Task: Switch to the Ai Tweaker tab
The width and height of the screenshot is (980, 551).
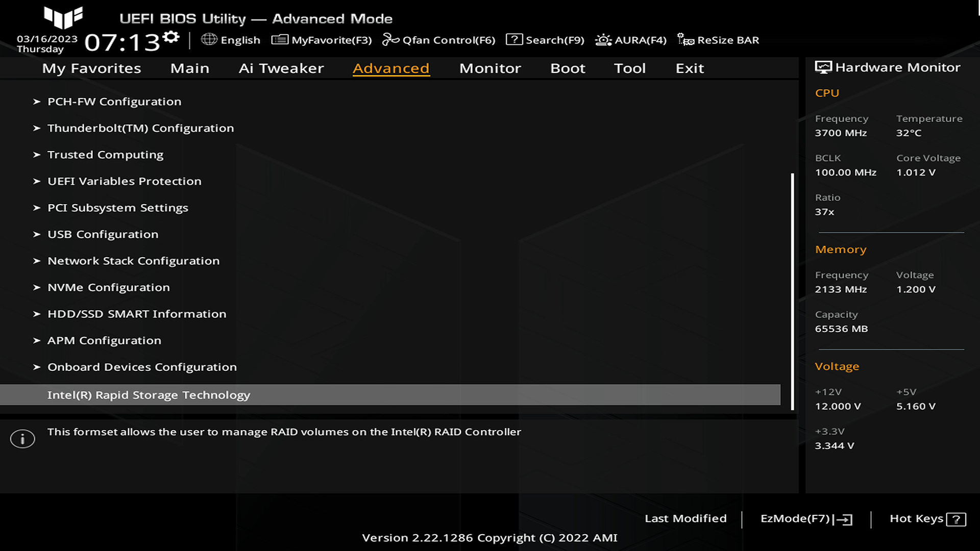Action: 281,68
